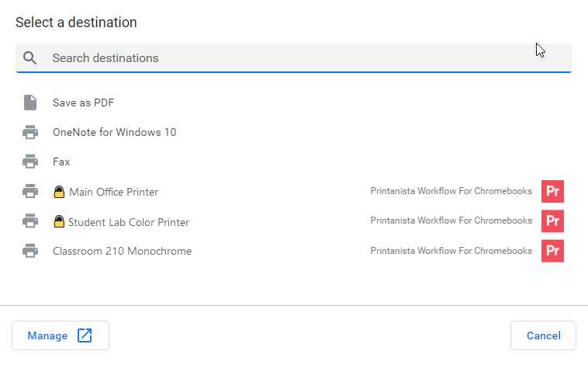Screen dimensions: 588x365
Task: Select the Fax destination
Action: click(61, 162)
